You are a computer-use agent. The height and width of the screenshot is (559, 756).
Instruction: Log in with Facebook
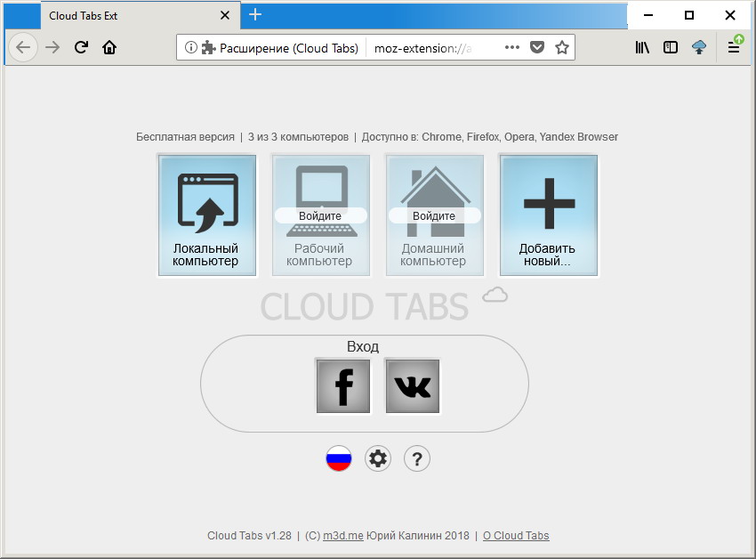343,386
